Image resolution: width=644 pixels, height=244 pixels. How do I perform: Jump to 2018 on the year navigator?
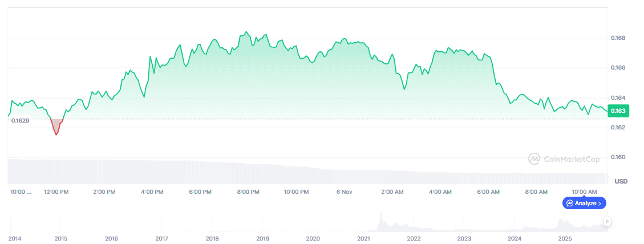pos(212,238)
